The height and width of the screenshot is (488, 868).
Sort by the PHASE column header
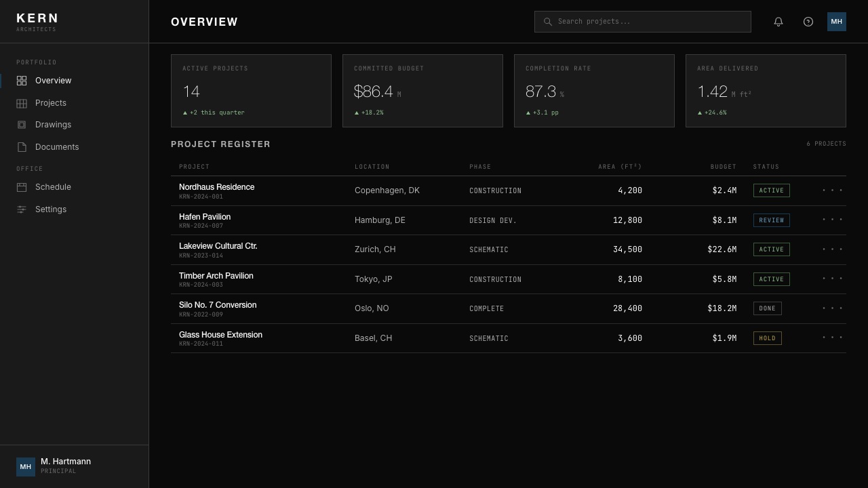point(480,167)
